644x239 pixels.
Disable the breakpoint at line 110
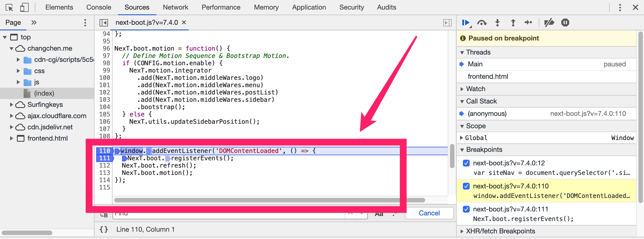click(466, 186)
